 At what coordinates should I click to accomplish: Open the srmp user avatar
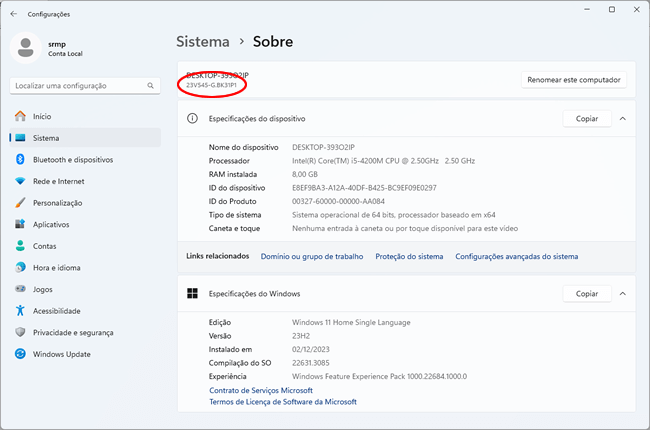coord(26,48)
